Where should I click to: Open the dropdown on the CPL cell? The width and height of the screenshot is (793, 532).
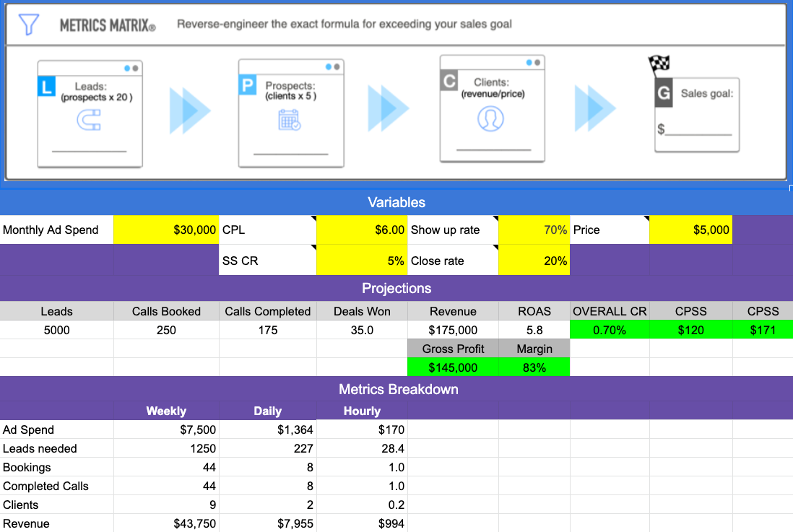[313, 219]
